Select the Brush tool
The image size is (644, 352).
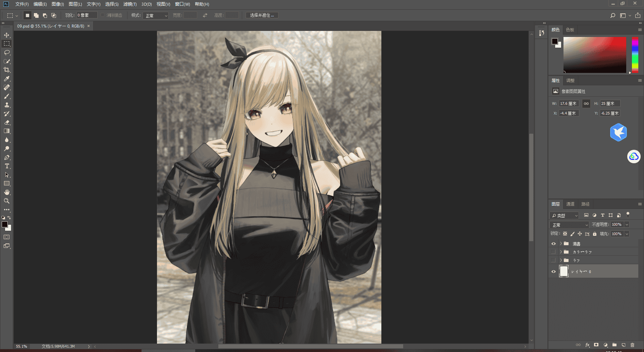click(7, 96)
